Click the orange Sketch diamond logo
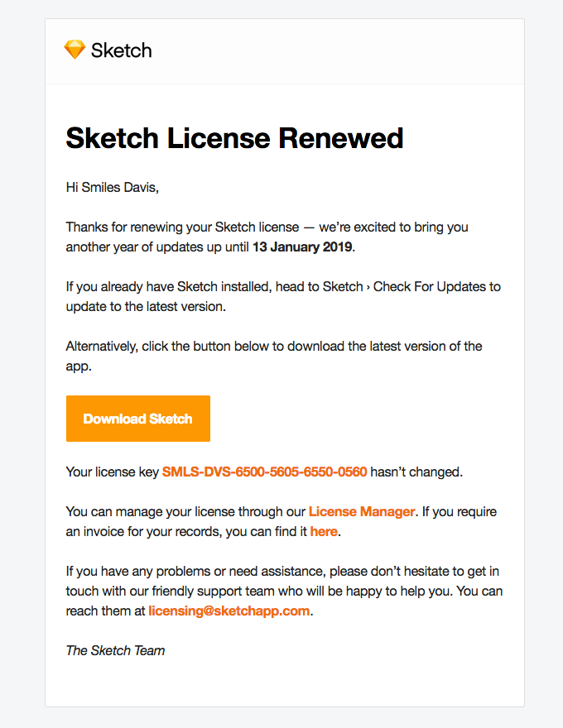Viewport: 563px width, 728px height. pyautogui.click(x=75, y=50)
